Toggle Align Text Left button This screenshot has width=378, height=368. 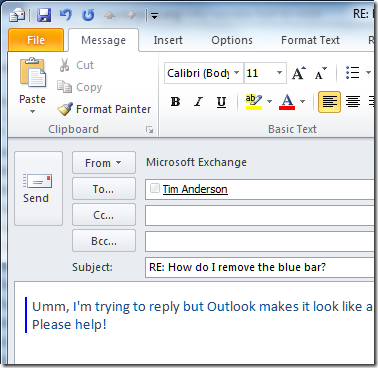coord(329,102)
